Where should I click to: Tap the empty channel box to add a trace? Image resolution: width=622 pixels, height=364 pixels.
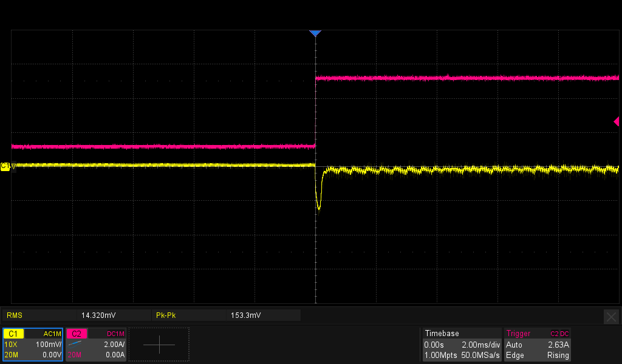[x=159, y=344]
